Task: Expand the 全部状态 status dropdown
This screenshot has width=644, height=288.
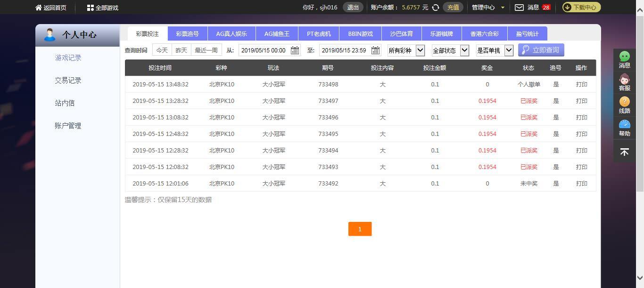Action: pos(464,50)
